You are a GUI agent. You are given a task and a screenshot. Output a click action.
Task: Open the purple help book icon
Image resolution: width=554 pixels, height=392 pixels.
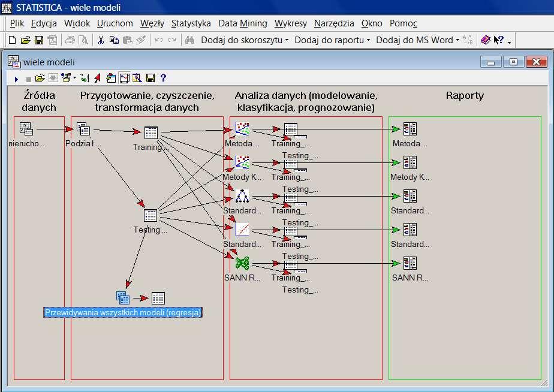(x=486, y=40)
